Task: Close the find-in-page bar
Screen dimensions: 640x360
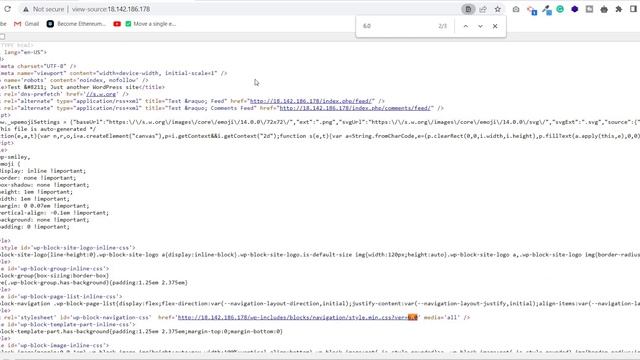Action: click(495, 26)
